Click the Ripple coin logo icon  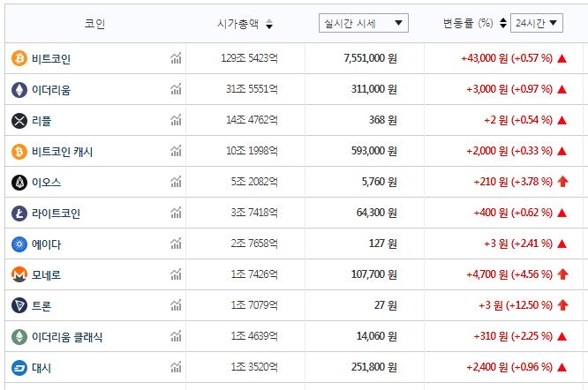[x=19, y=121]
